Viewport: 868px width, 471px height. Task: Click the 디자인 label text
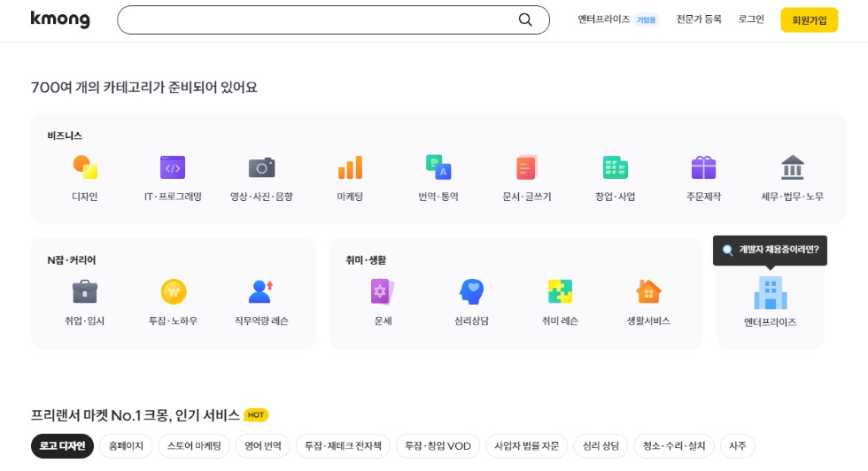coord(85,197)
